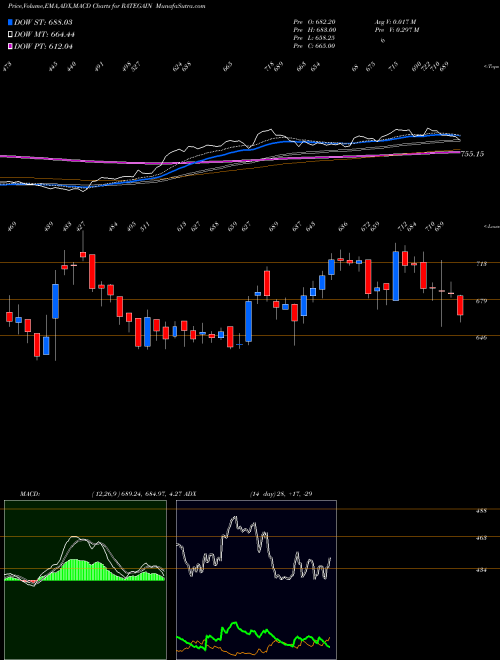Viewport: 500px width, 660px height.
Task: Click the 718 price level label
Action: [482, 263]
